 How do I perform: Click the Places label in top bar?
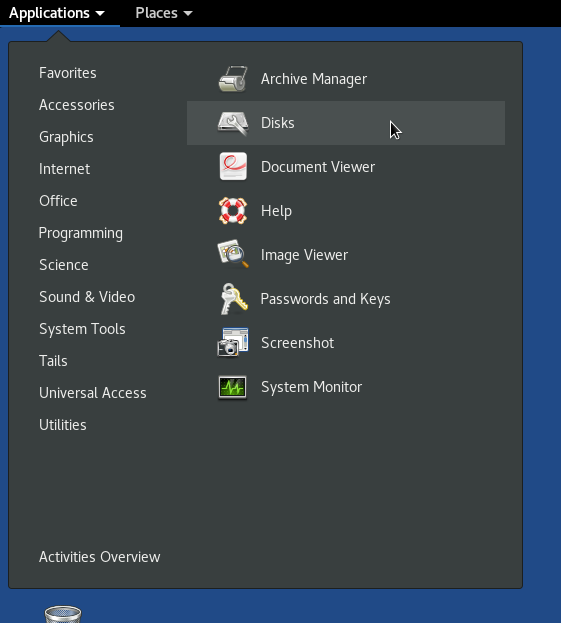[x=157, y=13]
